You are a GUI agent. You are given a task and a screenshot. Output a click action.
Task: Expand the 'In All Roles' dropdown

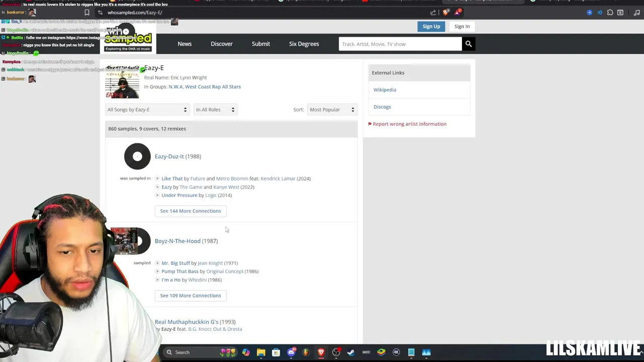click(215, 110)
